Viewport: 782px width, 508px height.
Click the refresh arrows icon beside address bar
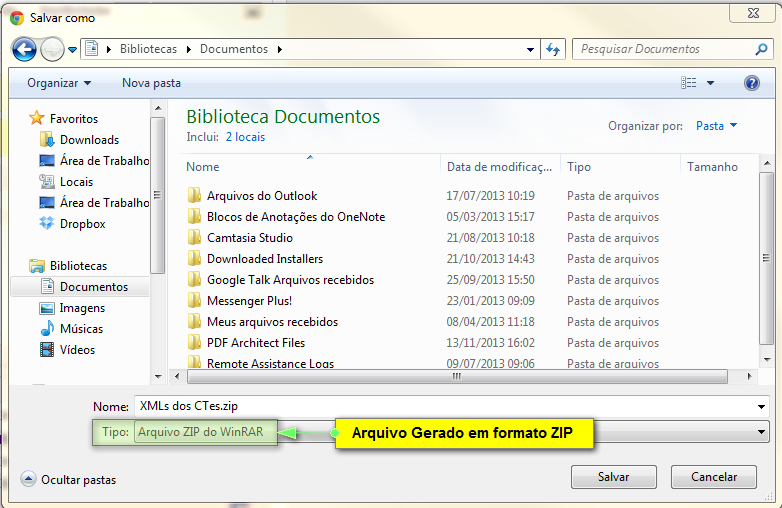(x=553, y=49)
